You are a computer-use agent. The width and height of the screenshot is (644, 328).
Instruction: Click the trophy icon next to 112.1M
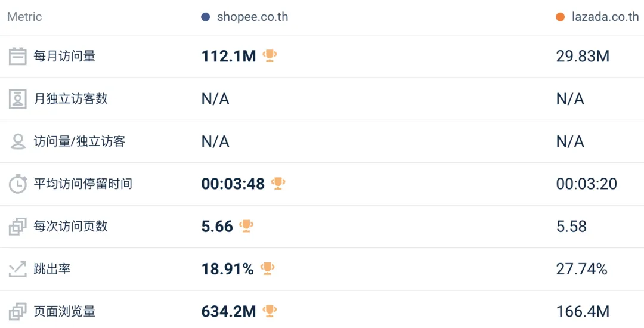point(270,56)
